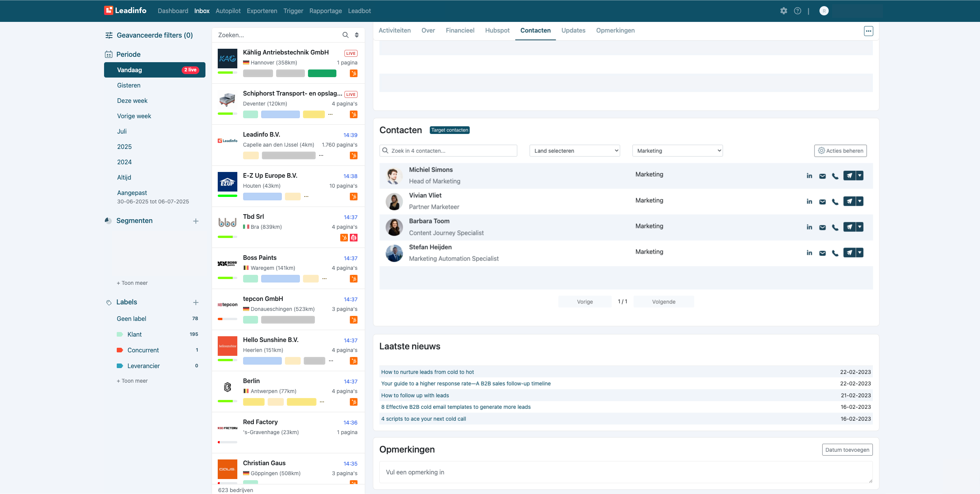Open Stefan Heijden's LinkedIn icon
This screenshot has width=980, height=494.
click(x=809, y=253)
